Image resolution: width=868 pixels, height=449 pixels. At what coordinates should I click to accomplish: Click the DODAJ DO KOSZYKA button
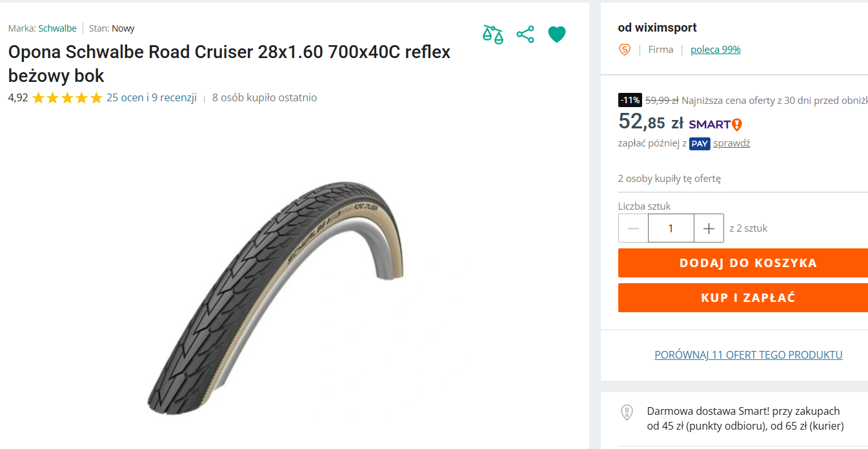[x=743, y=263]
